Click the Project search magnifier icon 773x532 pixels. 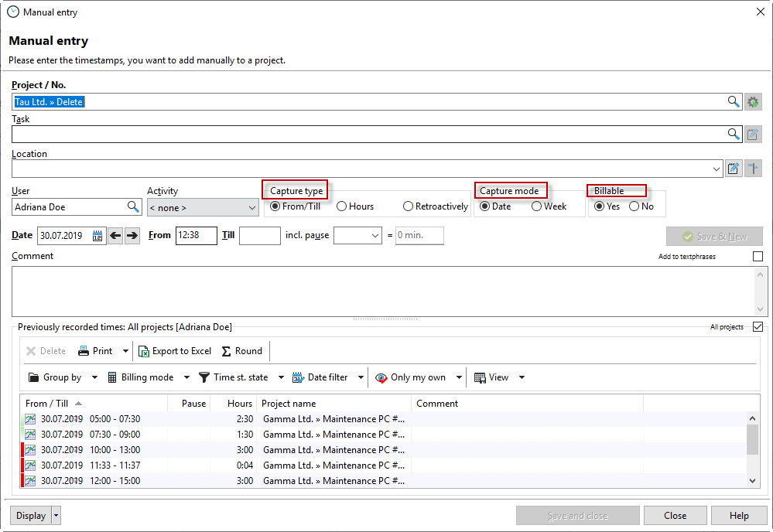pos(734,102)
